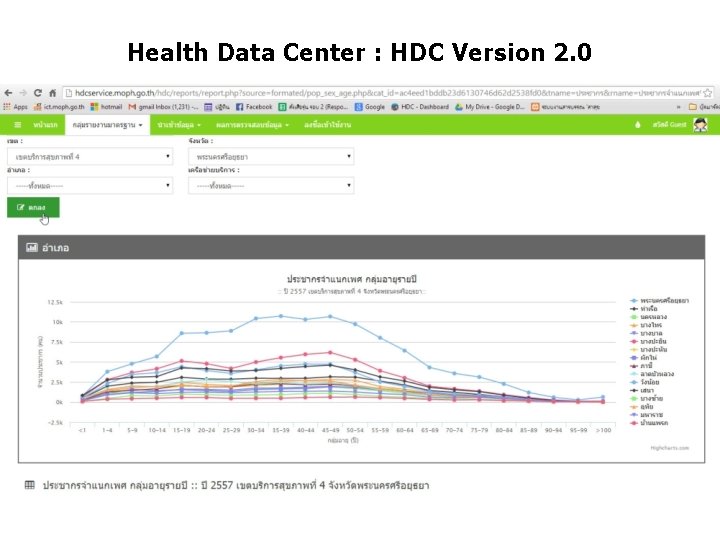The image size is (720, 540).
Task: Click the browser forward arrow
Action: (23, 93)
